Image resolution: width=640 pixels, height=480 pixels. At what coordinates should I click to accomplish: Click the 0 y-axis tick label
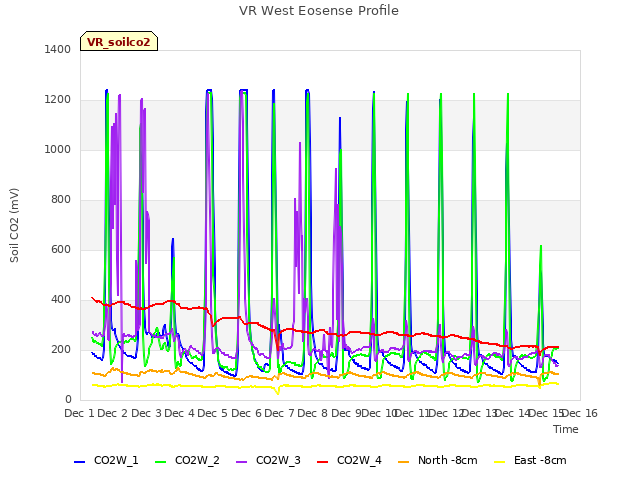(x=68, y=400)
